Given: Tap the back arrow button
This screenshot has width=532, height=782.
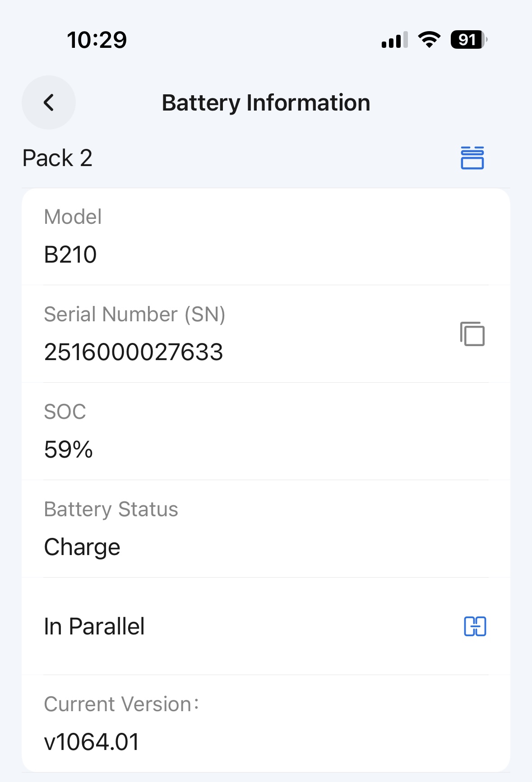Looking at the screenshot, I should (49, 102).
